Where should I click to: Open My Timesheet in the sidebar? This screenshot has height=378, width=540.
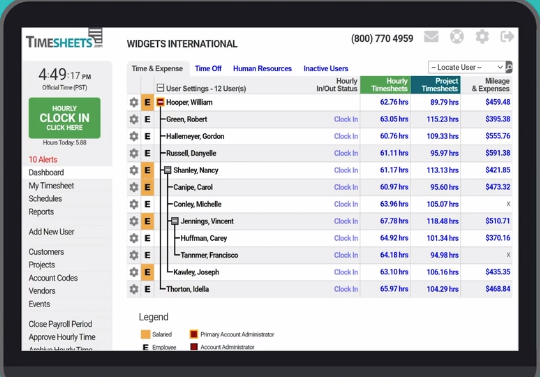[51, 186]
